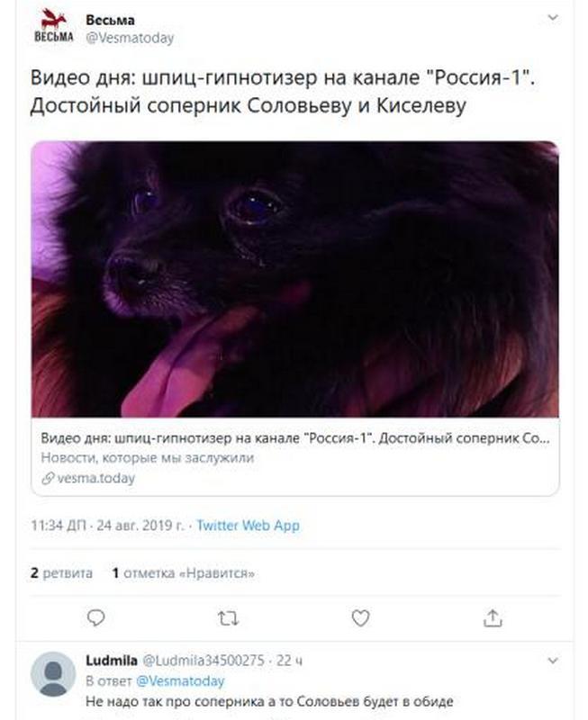This screenshot has width=588, height=720.
Task: Expand tweet options chevron at top
Action: [553, 18]
